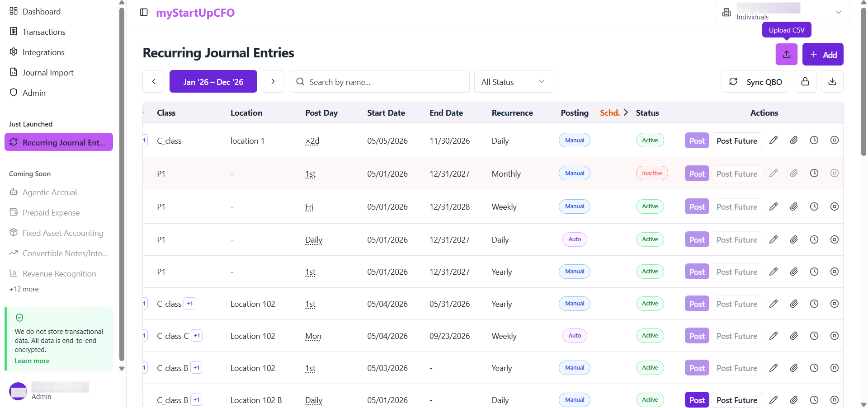Toggle the Inactive status badge

click(x=652, y=174)
